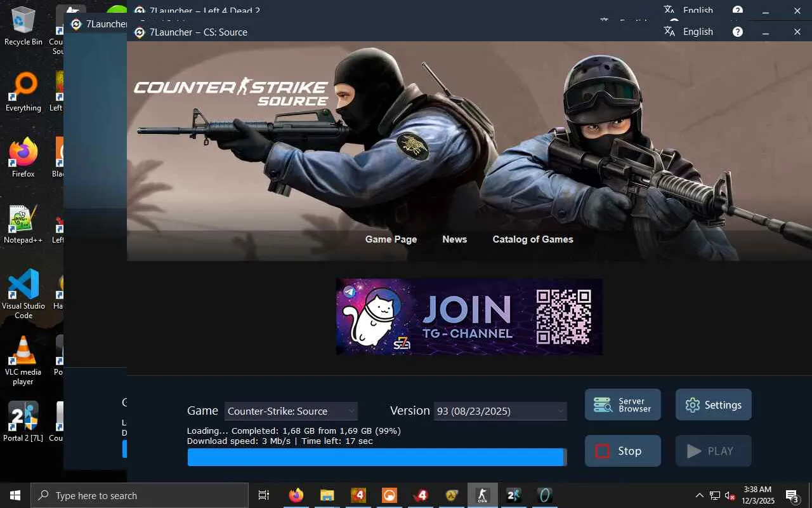Image resolution: width=812 pixels, height=508 pixels.
Task: Click the 7Launcher logo in the CS: Source title bar
Action: (140, 32)
